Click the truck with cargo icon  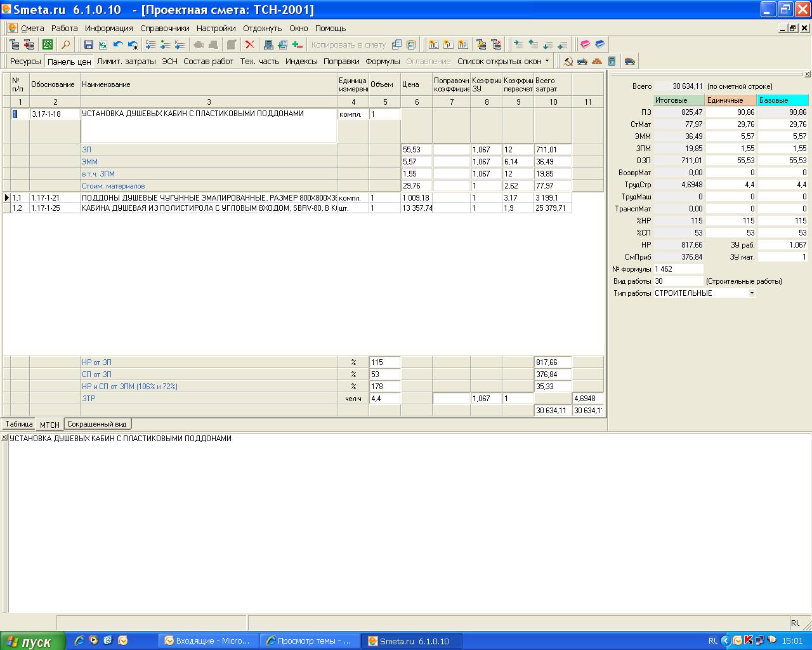click(x=629, y=62)
